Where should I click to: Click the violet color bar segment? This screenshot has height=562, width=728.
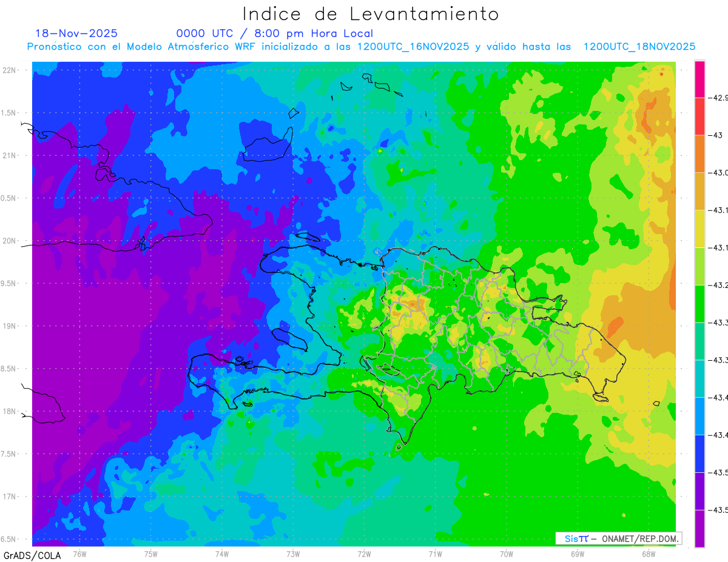tap(699, 491)
